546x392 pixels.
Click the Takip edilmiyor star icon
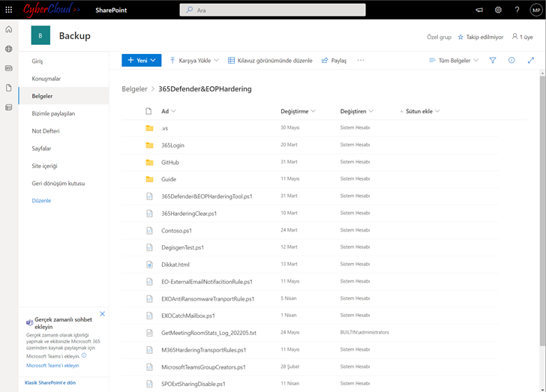point(460,37)
